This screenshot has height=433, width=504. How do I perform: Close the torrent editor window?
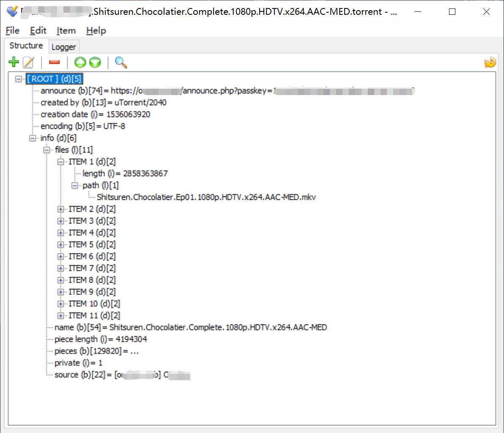486,12
